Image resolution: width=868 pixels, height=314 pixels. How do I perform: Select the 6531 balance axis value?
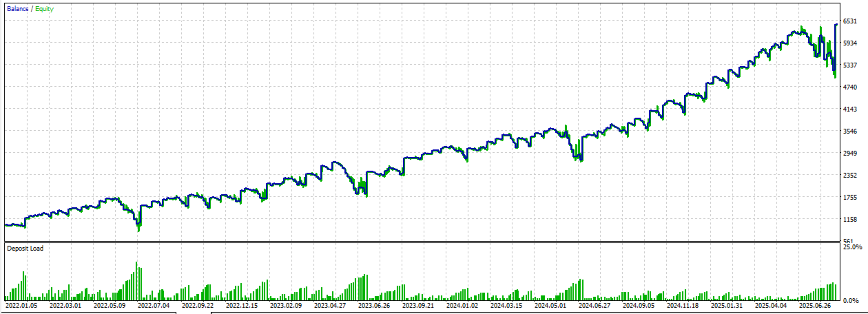[849, 21]
